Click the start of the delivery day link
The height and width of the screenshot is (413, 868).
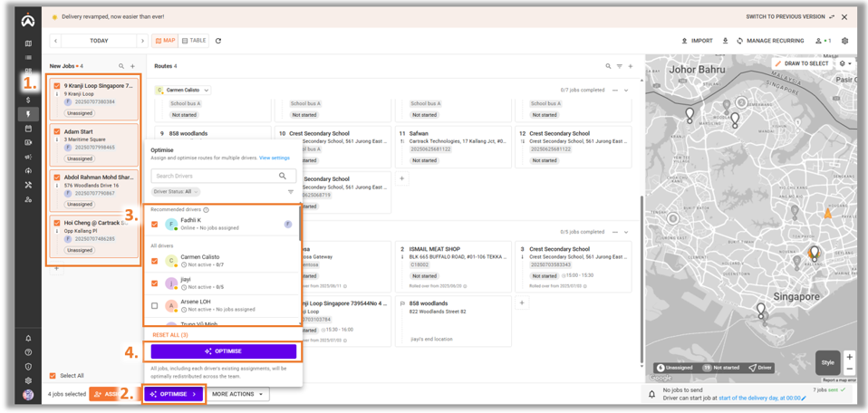pyautogui.click(x=758, y=398)
